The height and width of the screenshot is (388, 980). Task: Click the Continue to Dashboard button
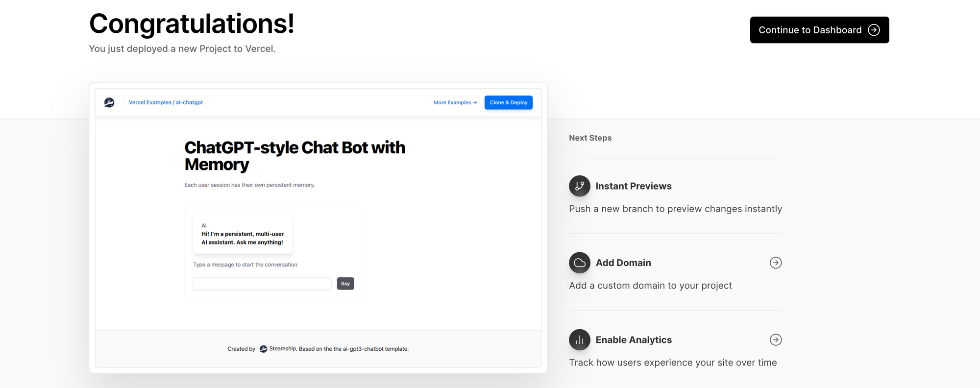[819, 30]
